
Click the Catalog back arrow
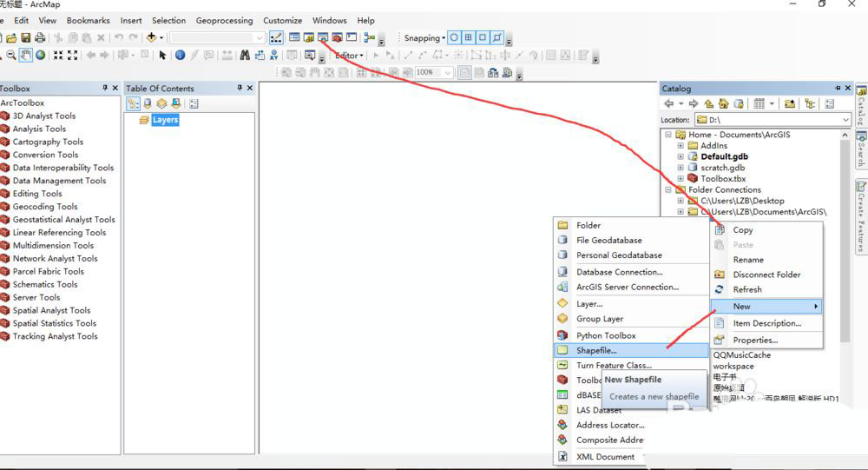coord(668,103)
